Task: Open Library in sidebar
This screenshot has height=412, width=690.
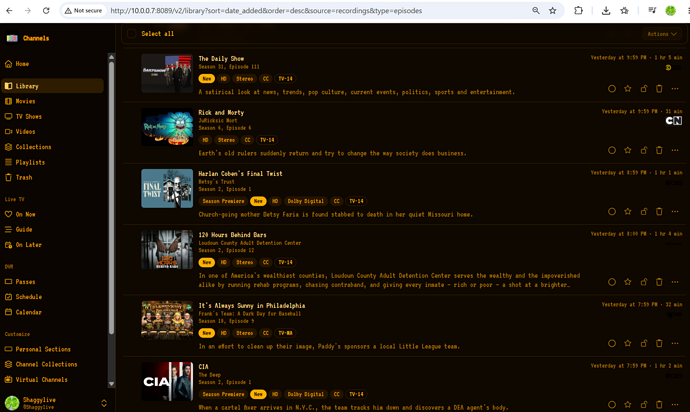Action: tap(52, 86)
